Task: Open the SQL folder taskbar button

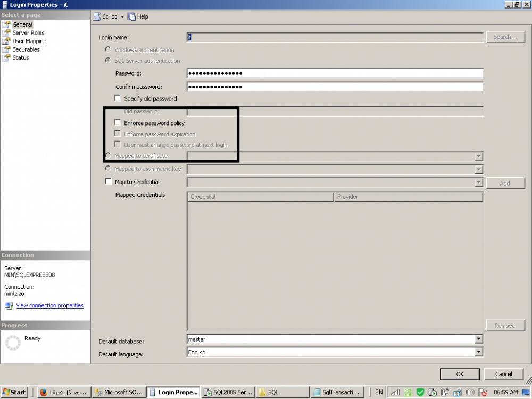Action: click(282, 392)
